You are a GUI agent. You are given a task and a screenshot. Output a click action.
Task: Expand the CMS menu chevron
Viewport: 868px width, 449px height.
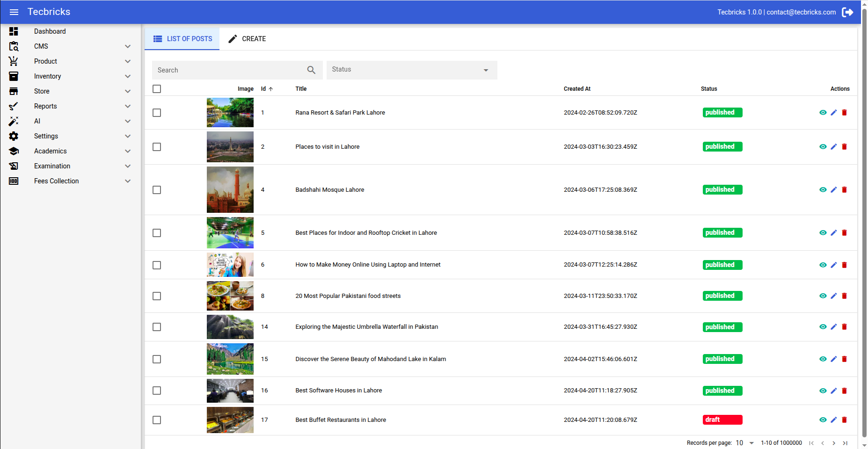[x=128, y=46]
